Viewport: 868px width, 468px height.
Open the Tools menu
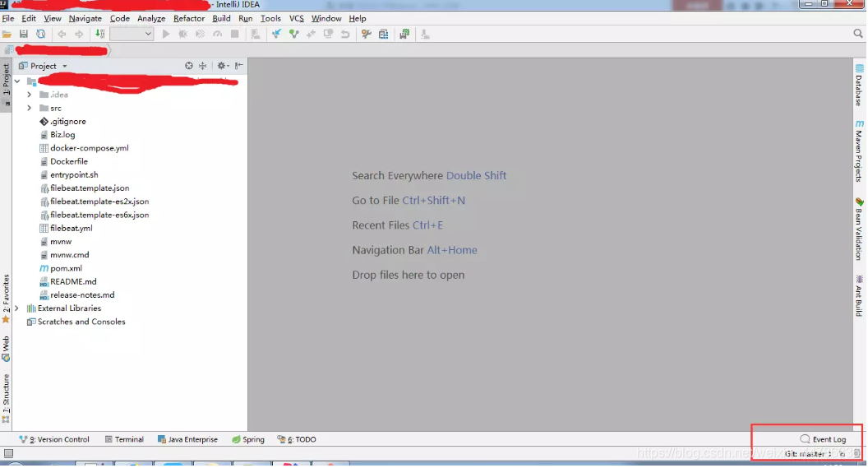point(270,18)
